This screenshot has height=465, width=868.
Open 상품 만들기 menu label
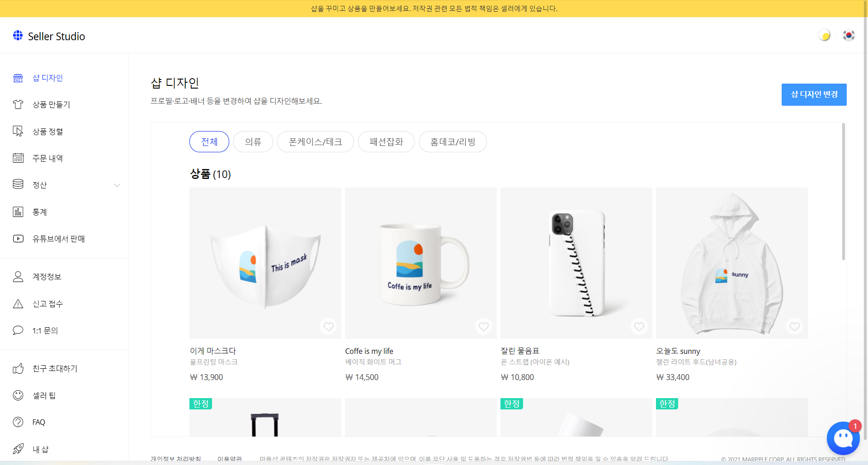[x=52, y=104]
